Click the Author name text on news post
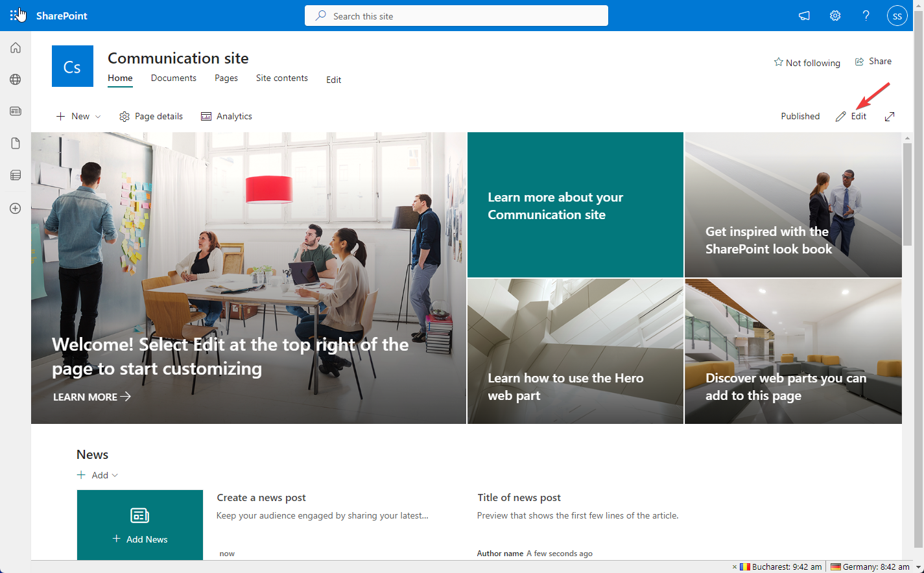Viewport: 924px width, 573px height. point(500,554)
